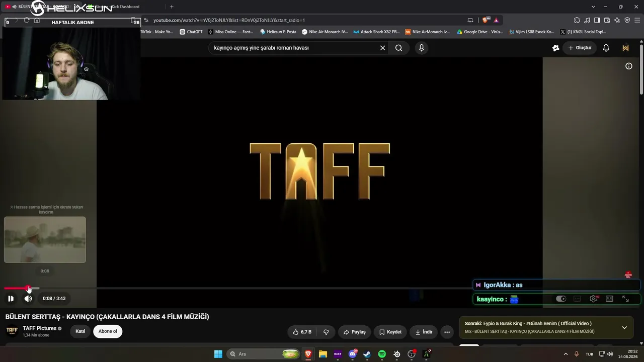
Task: Open the TUR keyboard language switcher
Action: 589,354
